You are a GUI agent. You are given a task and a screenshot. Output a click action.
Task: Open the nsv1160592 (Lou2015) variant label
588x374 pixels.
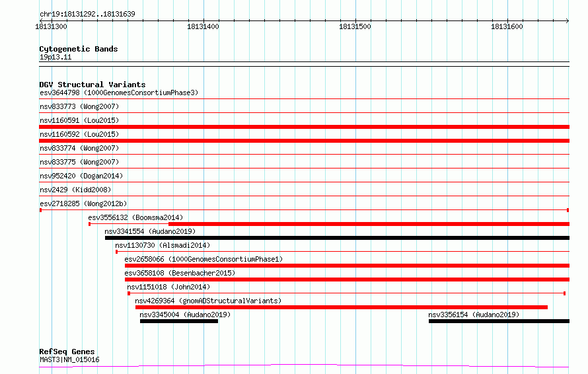[x=79, y=134]
